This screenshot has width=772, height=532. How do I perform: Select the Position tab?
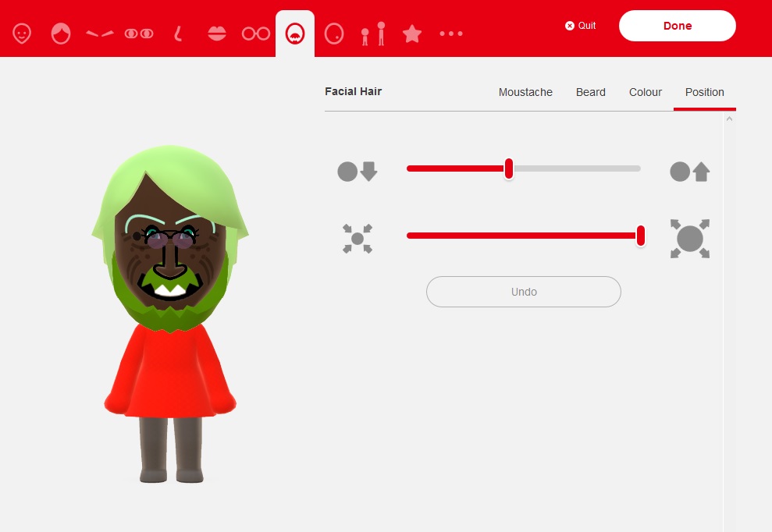705,92
